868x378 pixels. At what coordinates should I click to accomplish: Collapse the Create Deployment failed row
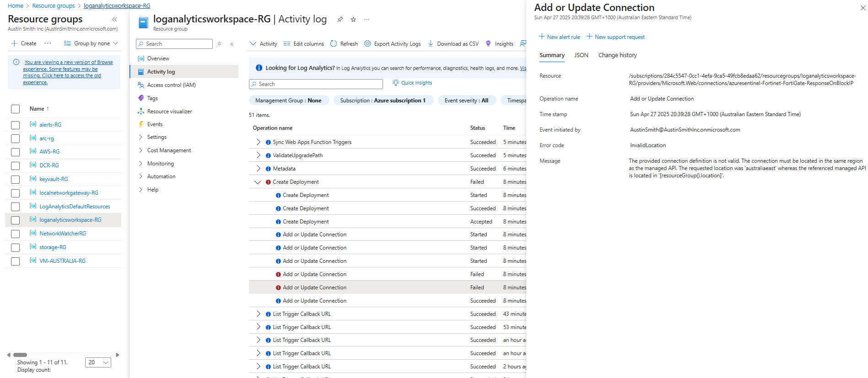pos(258,182)
